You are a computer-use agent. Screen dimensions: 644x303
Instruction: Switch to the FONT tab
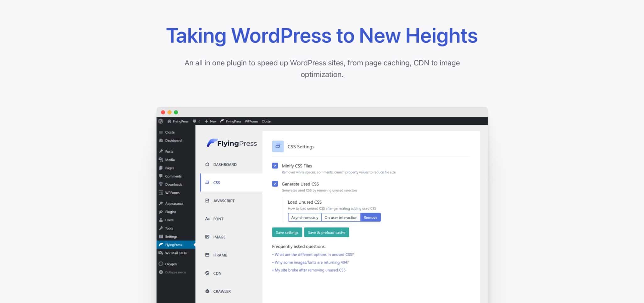(231, 219)
